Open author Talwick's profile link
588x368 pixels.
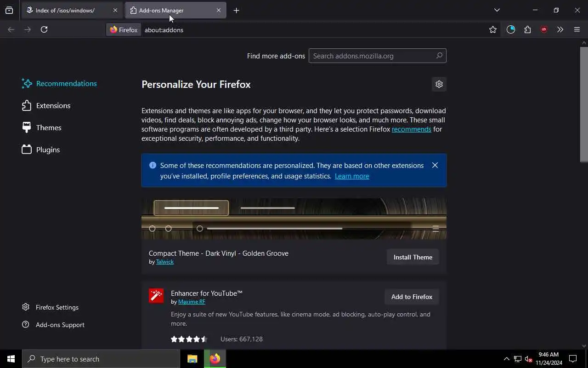pos(165,262)
